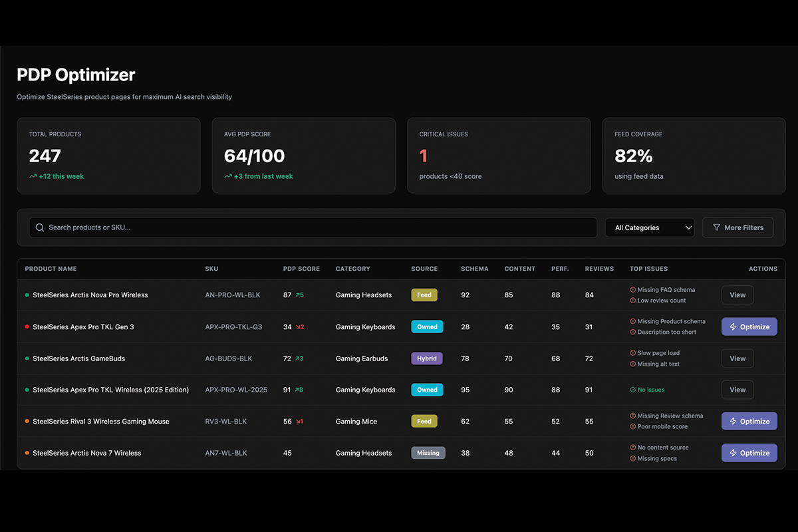
Task: Click the Hybrid source badge
Action: click(x=427, y=358)
